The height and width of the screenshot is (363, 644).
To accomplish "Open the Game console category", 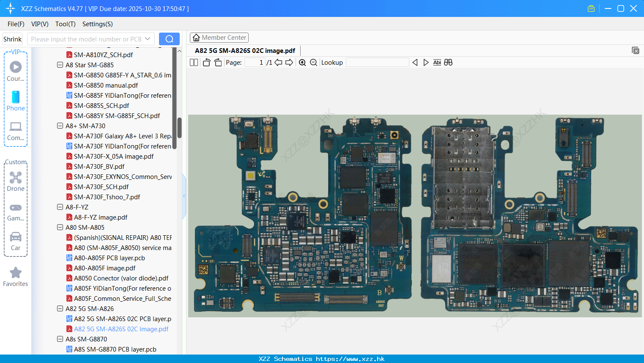I will pyautogui.click(x=16, y=212).
